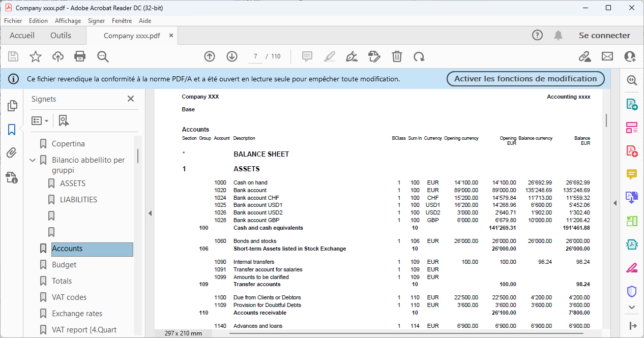The width and height of the screenshot is (644, 338).
Task: Select the Exchange rates bookmark
Action: [x=77, y=314]
